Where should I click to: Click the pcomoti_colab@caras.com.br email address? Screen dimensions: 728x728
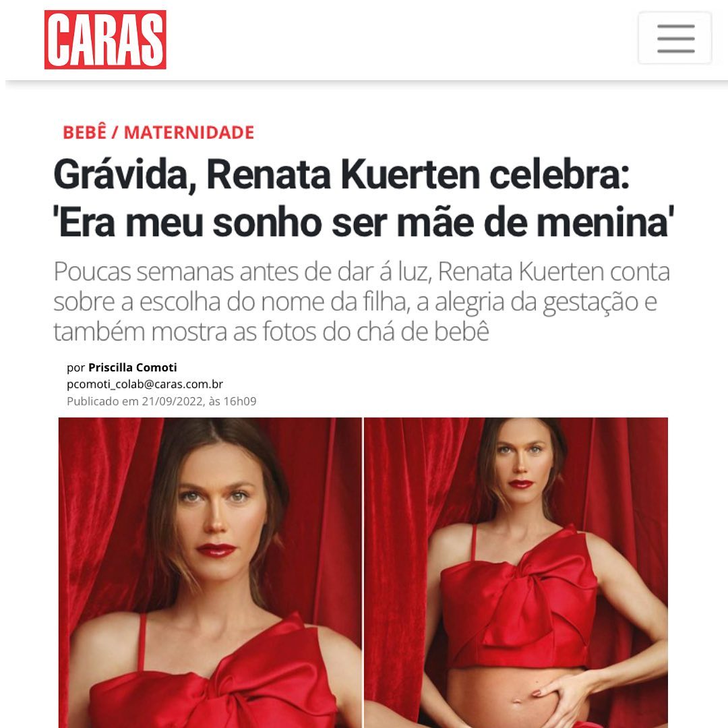point(145,384)
